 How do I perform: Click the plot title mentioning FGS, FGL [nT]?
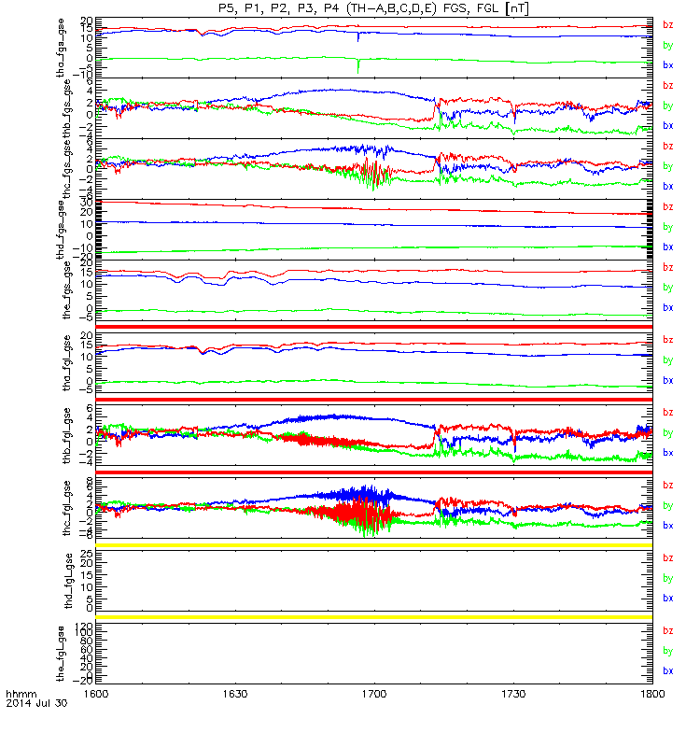tap(373, 8)
